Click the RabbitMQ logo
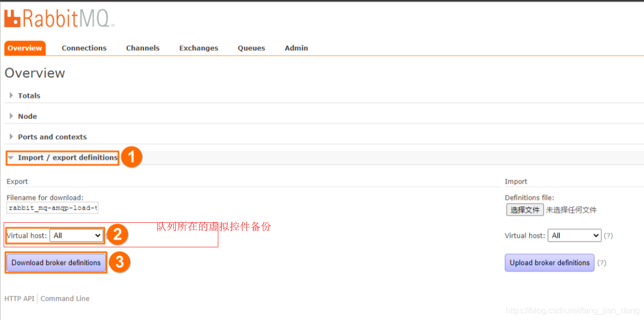Viewport: 644px width, 320px height. [59, 19]
